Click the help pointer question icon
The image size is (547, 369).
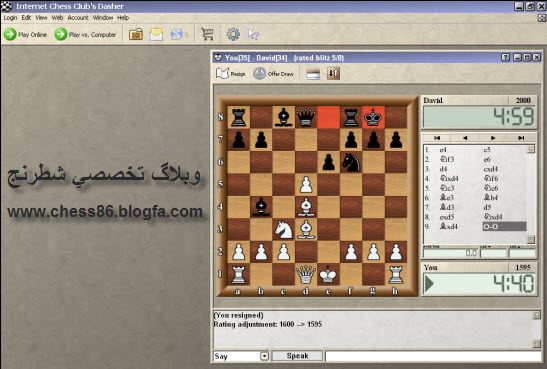[x=253, y=34]
